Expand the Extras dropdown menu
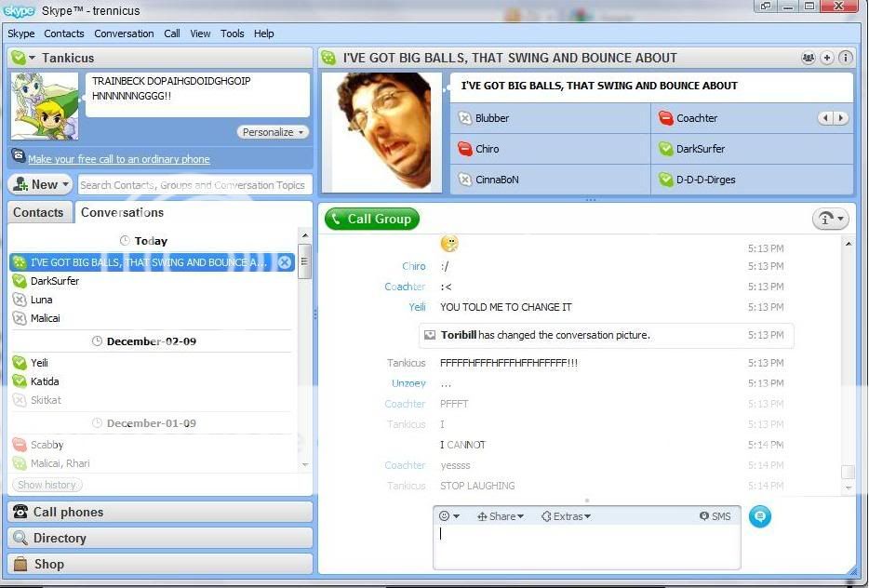This screenshot has width=869, height=588. click(566, 516)
